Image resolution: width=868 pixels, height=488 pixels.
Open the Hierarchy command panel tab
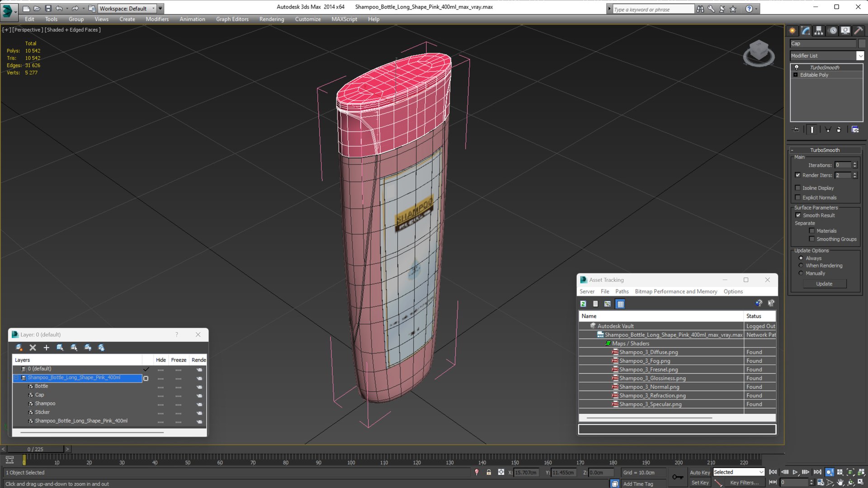point(819,30)
